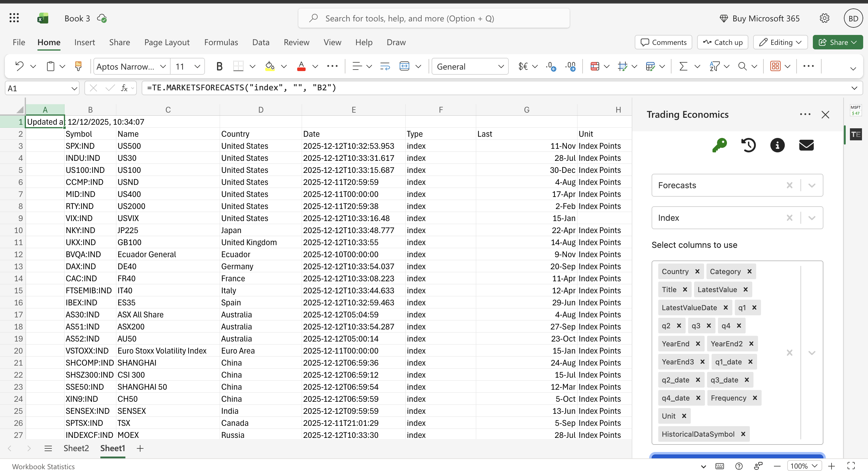Viewport: 868px width, 471px height.
Task: Open the Draw menu tab
Action: pyautogui.click(x=396, y=42)
